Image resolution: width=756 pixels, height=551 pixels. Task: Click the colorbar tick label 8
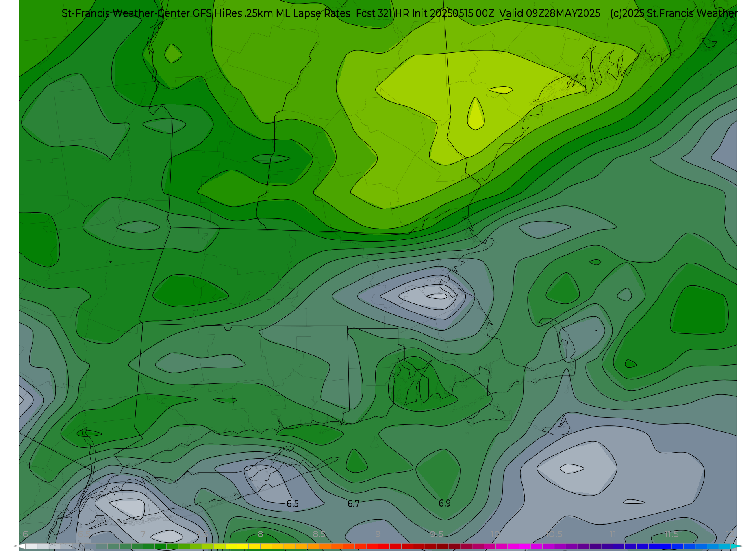coord(260,534)
